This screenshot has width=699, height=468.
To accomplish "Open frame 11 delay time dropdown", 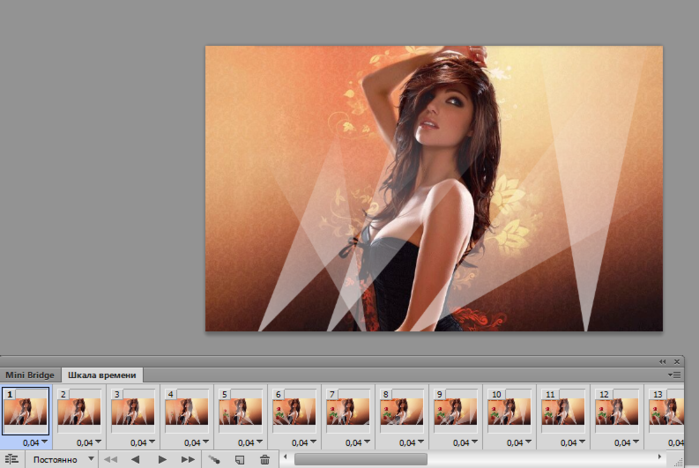I will coord(573,443).
